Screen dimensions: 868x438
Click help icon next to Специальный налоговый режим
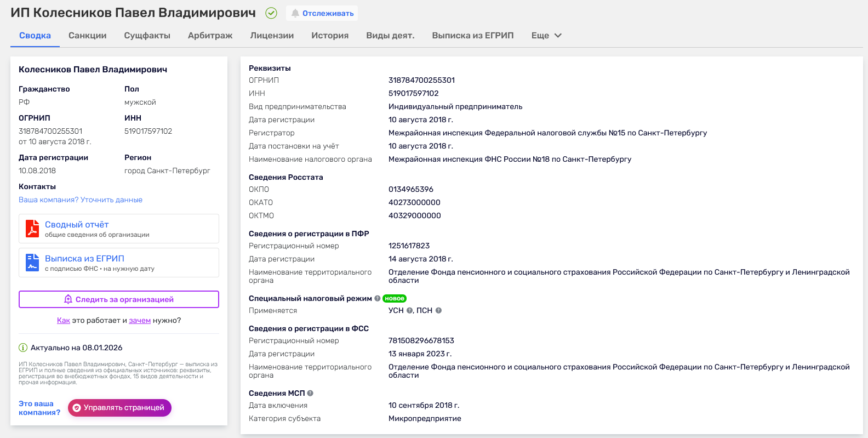(x=378, y=299)
